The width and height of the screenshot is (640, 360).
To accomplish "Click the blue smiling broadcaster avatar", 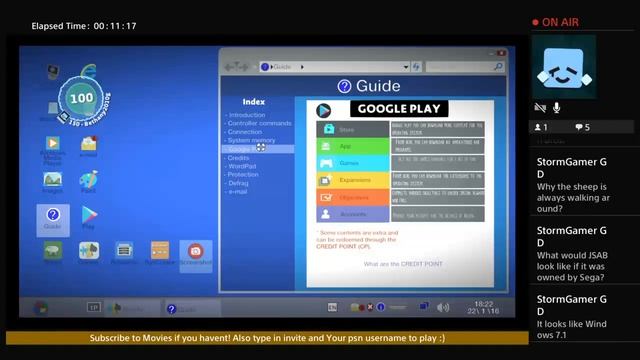I will (x=564, y=67).
